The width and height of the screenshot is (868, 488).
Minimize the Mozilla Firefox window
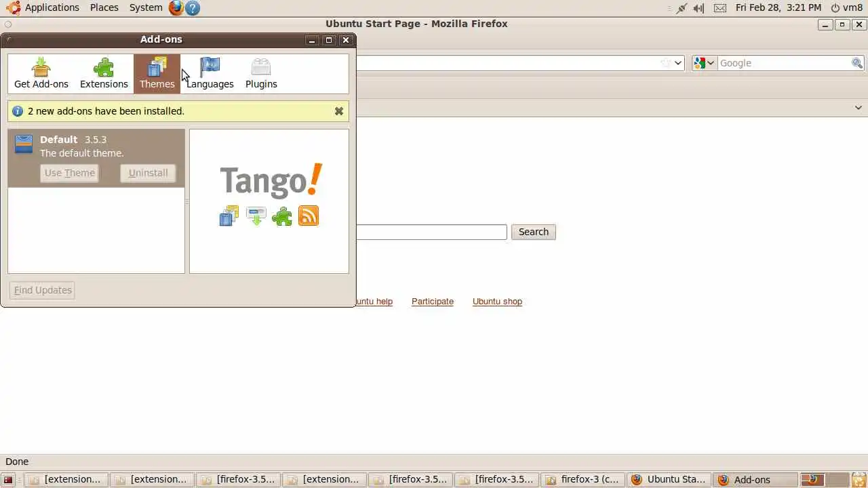pyautogui.click(x=825, y=24)
